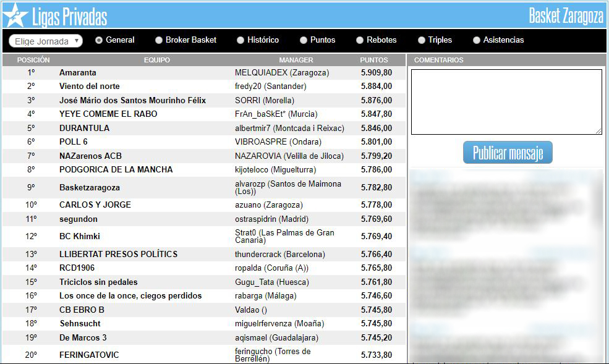
Task: Open the Viento del norte team
Action: (x=90, y=86)
